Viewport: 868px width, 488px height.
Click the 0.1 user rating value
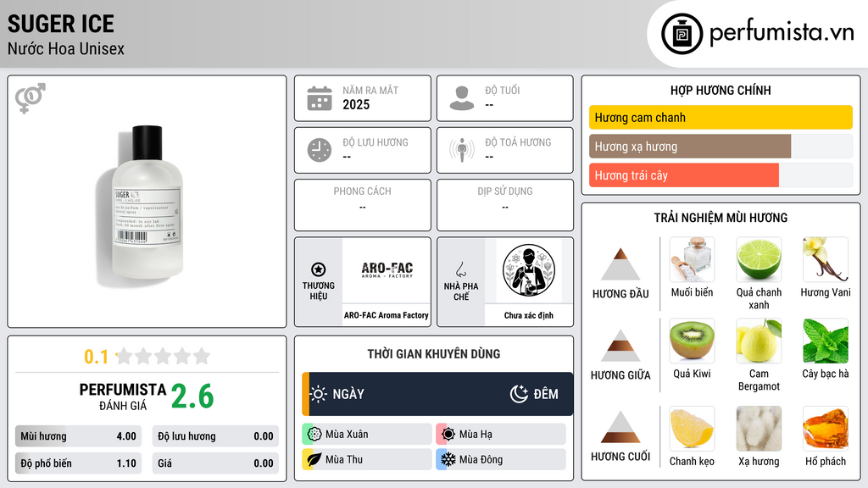point(97,357)
